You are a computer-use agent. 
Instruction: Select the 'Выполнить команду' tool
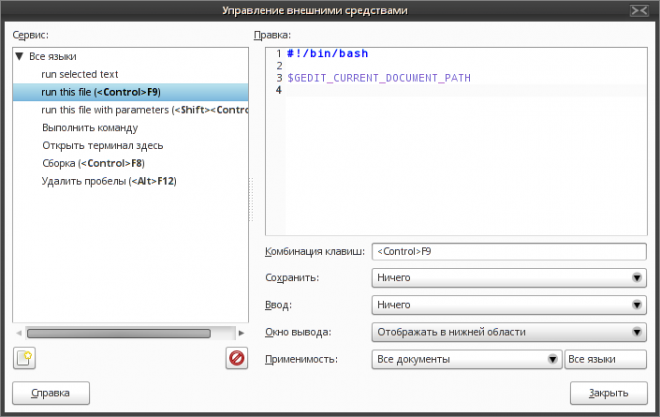coord(90,128)
